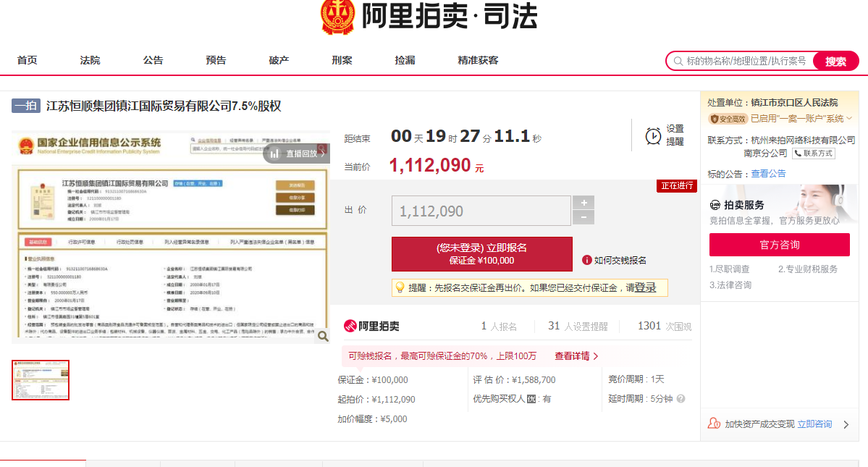Viewport: 868px width, 467px height.
Task: Click the 一拍 auction round badge
Action: click(26, 106)
